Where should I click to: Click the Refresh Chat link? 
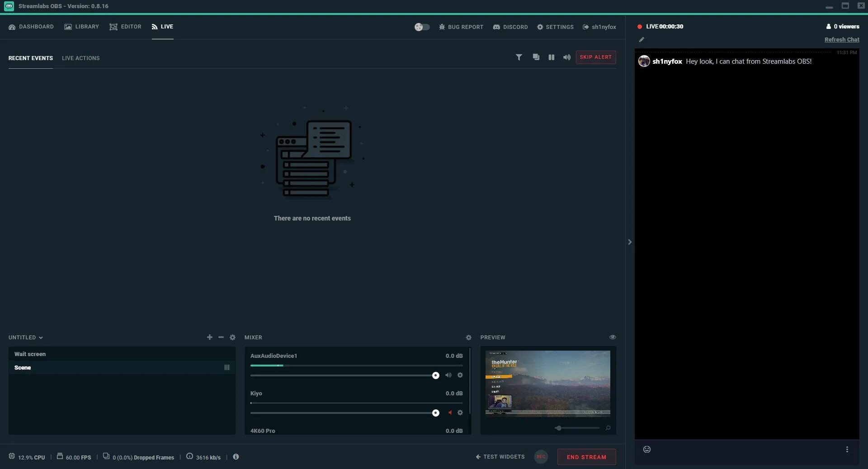(842, 40)
